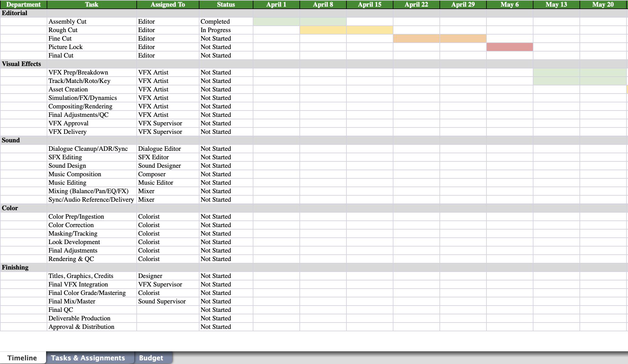Click the Completed status cell

(x=226, y=22)
